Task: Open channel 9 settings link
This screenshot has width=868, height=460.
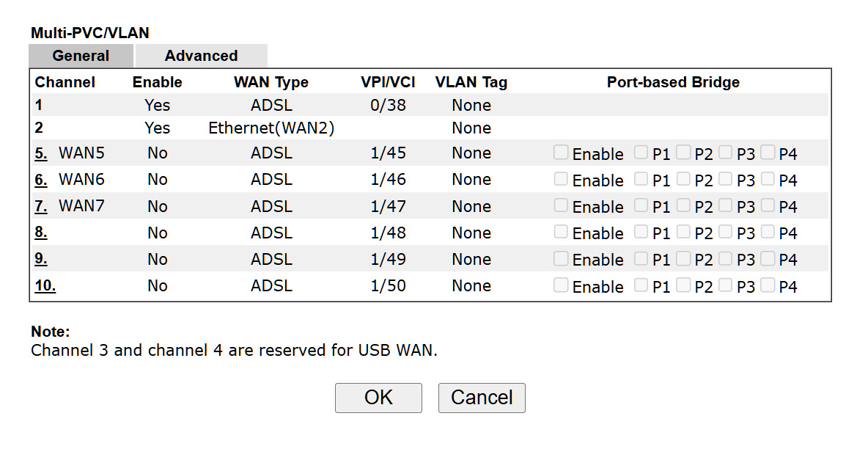Action: click(x=41, y=259)
